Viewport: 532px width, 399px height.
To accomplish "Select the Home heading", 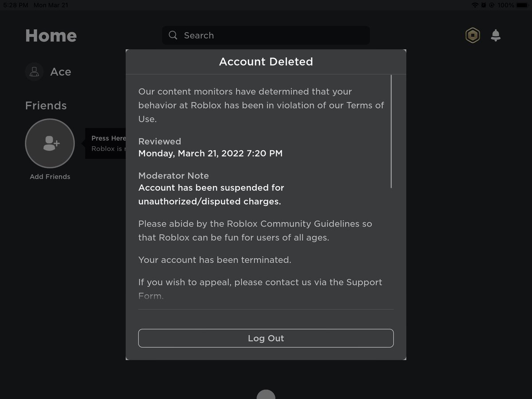I will [51, 35].
